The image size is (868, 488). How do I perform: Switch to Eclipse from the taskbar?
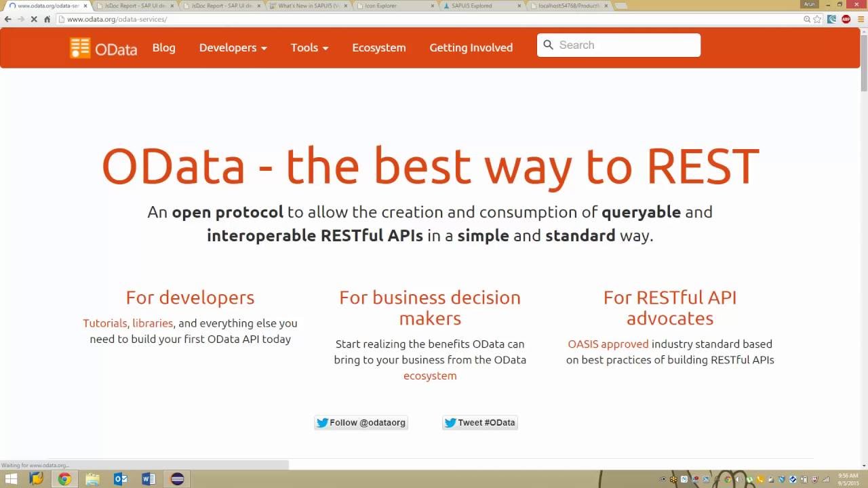coord(177,479)
